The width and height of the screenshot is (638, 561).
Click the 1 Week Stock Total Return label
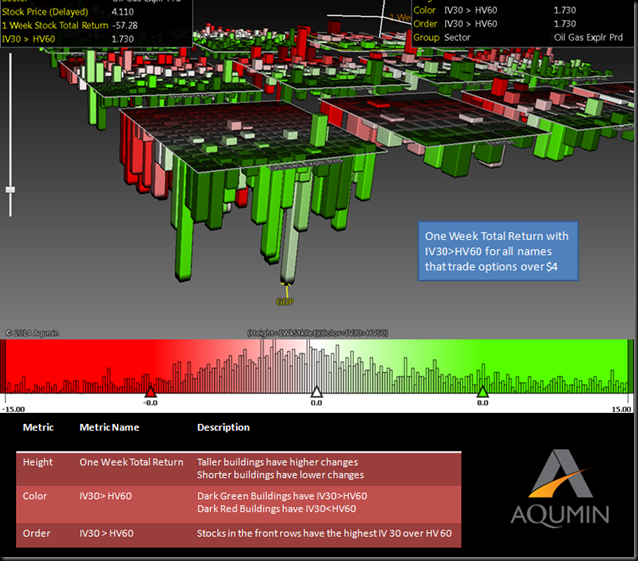click(55, 26)
